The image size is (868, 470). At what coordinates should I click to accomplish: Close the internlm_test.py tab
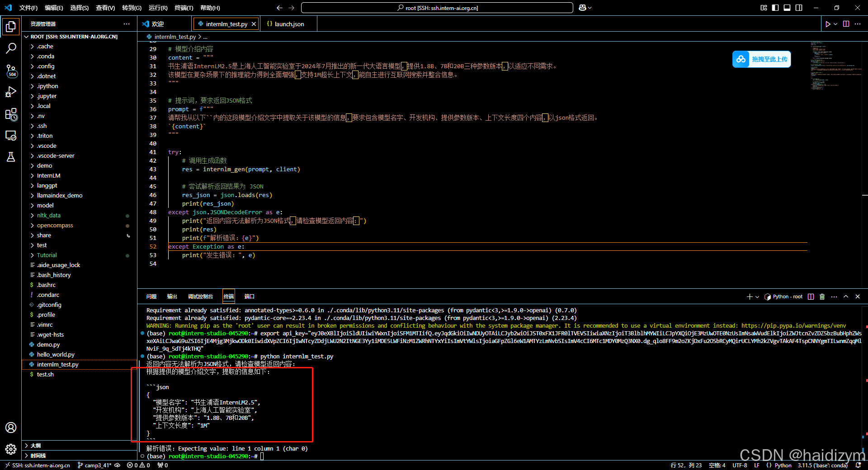[254, 24]
